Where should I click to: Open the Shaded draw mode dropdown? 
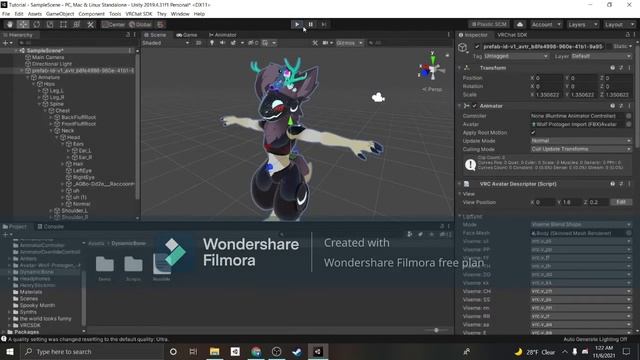pyautogui.click(x=166, y=42)
